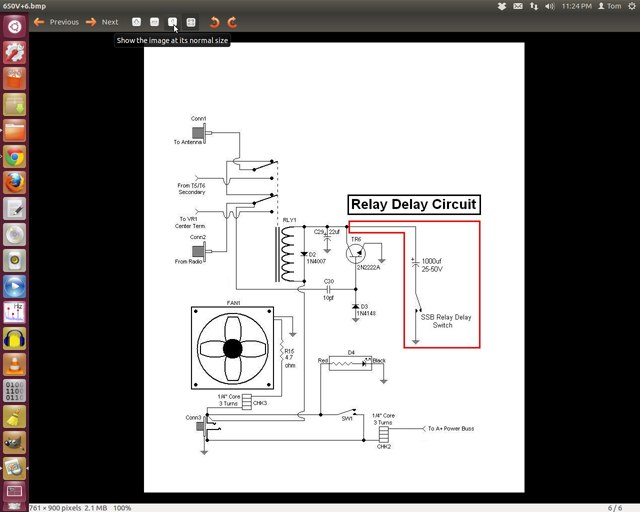Toggle best fit zoom for the image
This screenshot has height=512, width=640.
click(x=191, y=21)
